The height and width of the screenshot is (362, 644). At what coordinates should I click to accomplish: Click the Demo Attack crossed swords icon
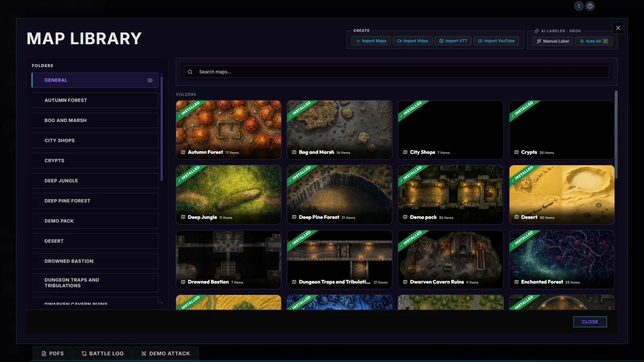point(144,354)
